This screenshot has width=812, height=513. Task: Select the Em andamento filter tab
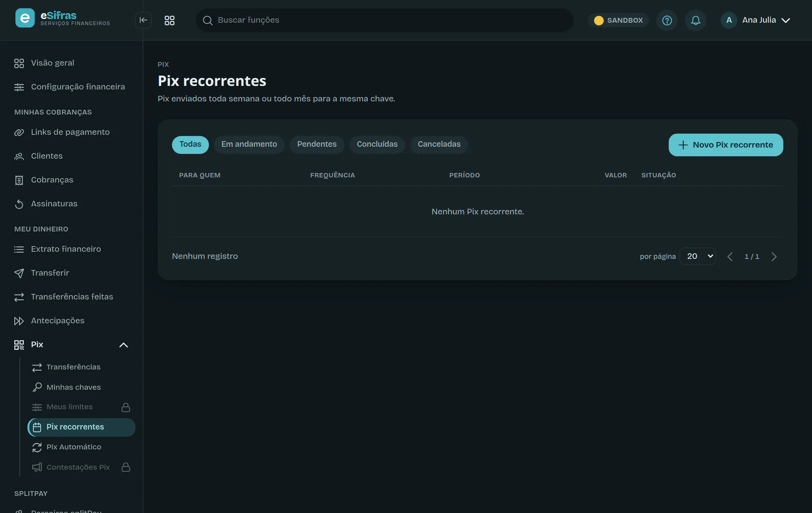click(249, 145)
